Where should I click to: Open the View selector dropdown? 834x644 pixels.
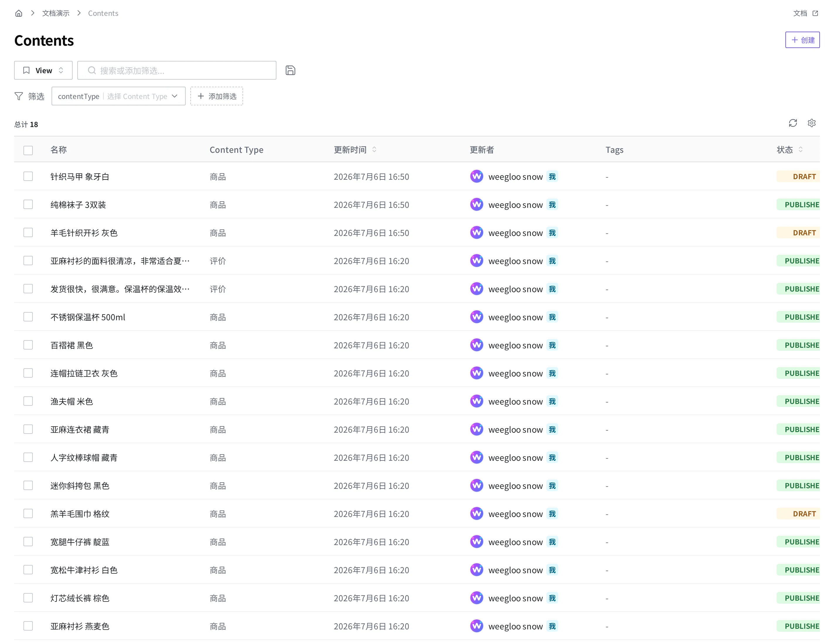click(43, 70)
